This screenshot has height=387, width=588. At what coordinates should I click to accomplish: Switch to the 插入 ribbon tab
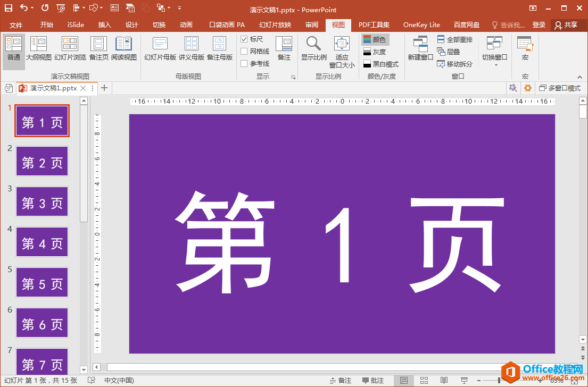tap(105, 25)
